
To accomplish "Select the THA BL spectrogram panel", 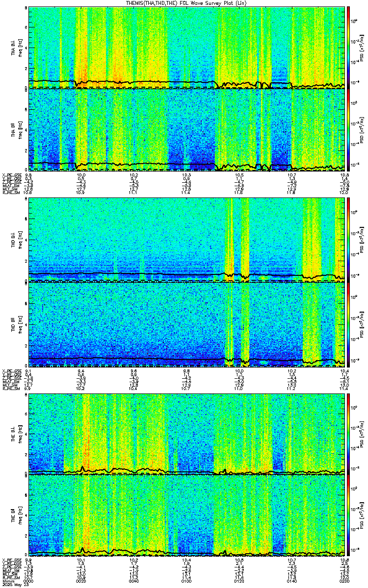I will (x=186, y=47).
